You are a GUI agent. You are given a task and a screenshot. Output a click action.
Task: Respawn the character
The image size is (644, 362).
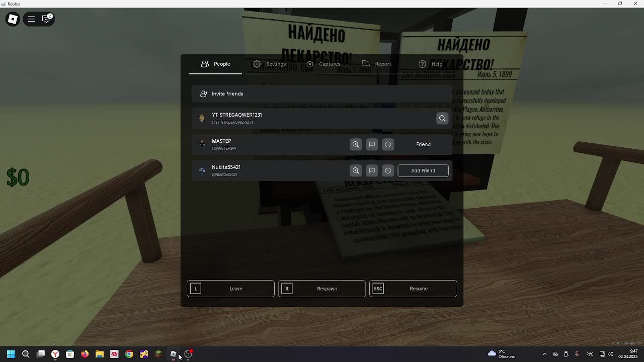322,289
